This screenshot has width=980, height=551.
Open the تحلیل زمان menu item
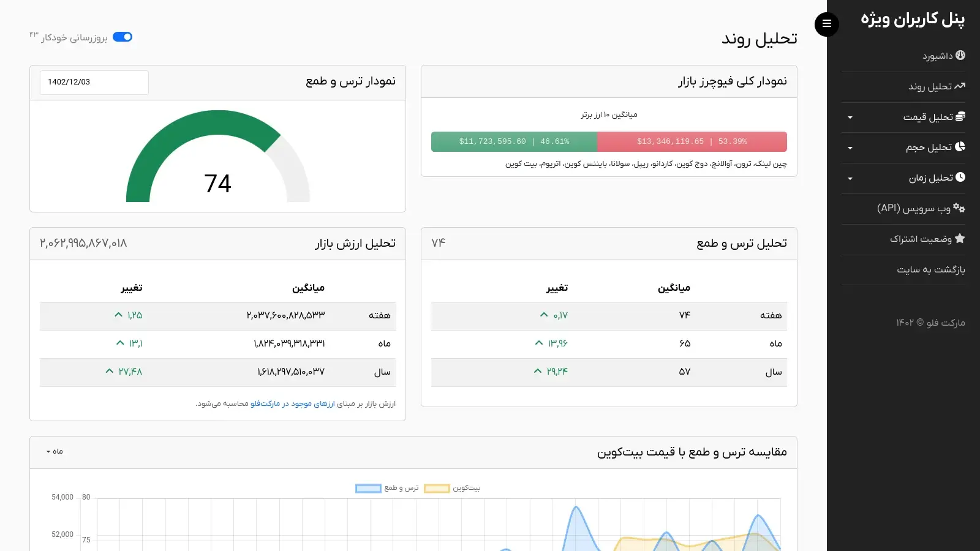point(903,179)
